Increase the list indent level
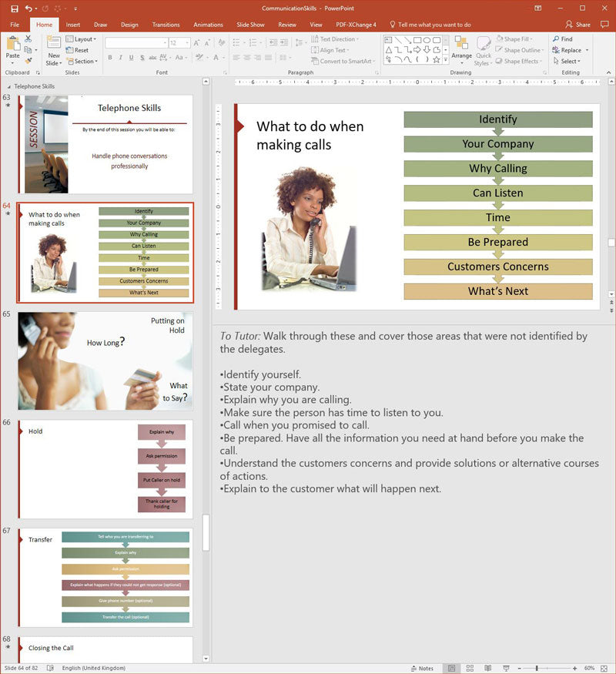 284,42
